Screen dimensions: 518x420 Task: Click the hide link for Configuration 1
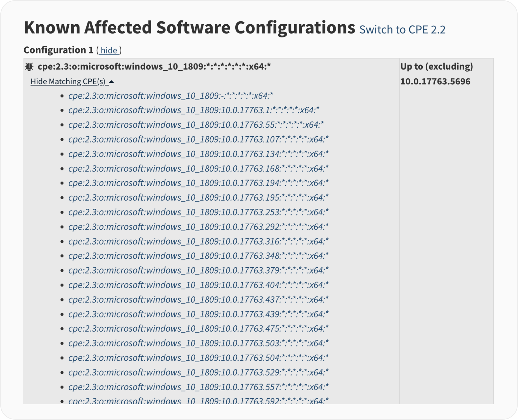tap(109, 50)
